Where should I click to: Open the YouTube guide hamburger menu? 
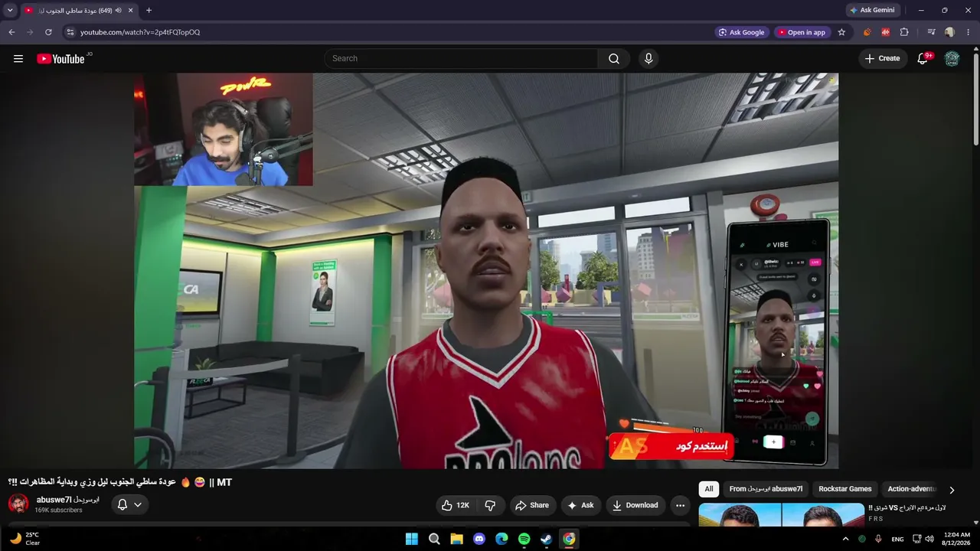(x=18, y=59)
